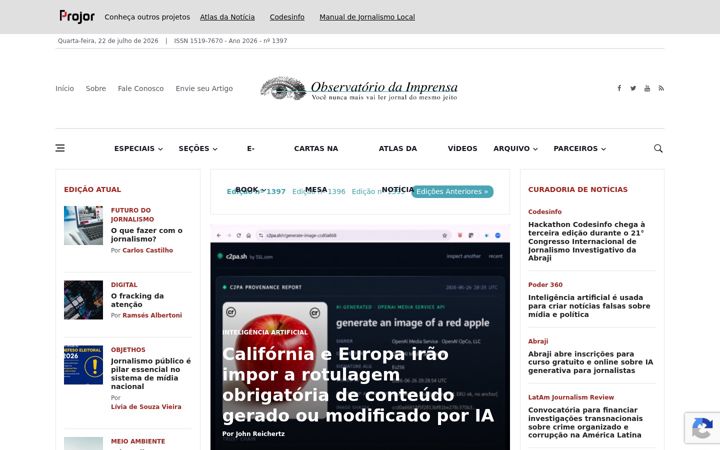This screenshot has width=720, height=450.
Task: Open thumbnail for Jornalismo público article
Action: pyautogui.click(x=84, y=365)
